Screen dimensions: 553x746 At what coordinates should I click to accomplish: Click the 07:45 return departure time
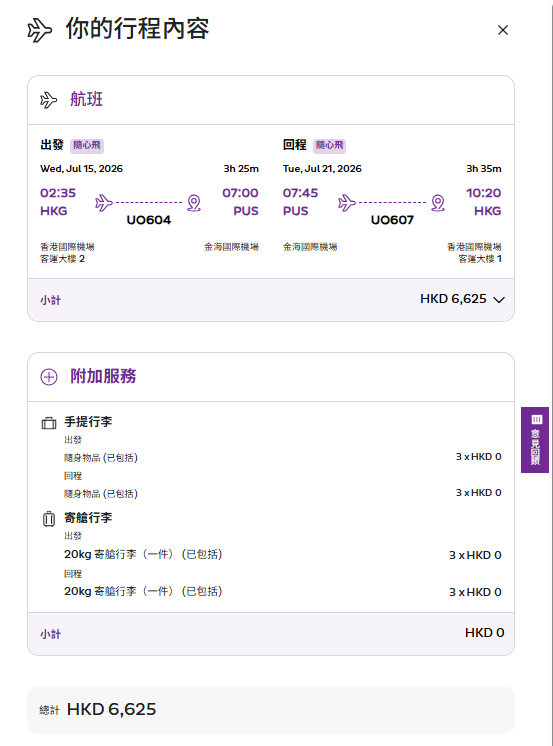click(300, 193)
